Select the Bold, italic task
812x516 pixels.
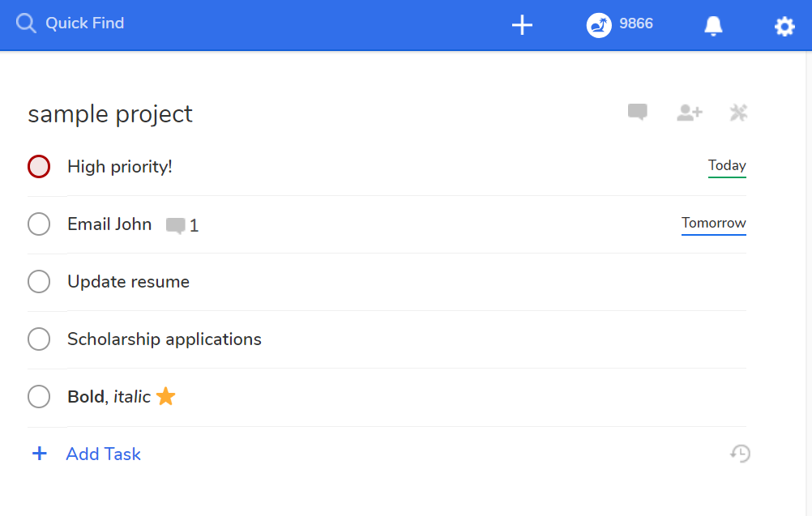coord(109,396)
